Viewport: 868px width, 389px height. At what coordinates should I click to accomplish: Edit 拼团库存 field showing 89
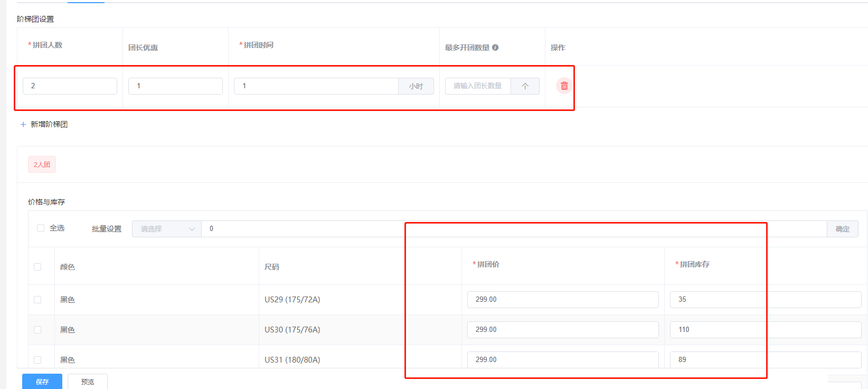pos(766,360)
